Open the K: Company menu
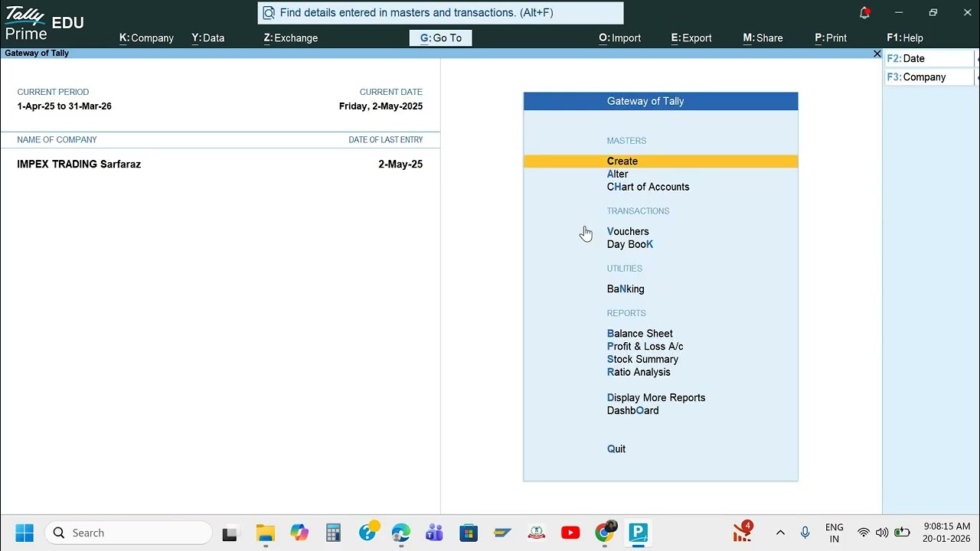 (x=146, y=38)
